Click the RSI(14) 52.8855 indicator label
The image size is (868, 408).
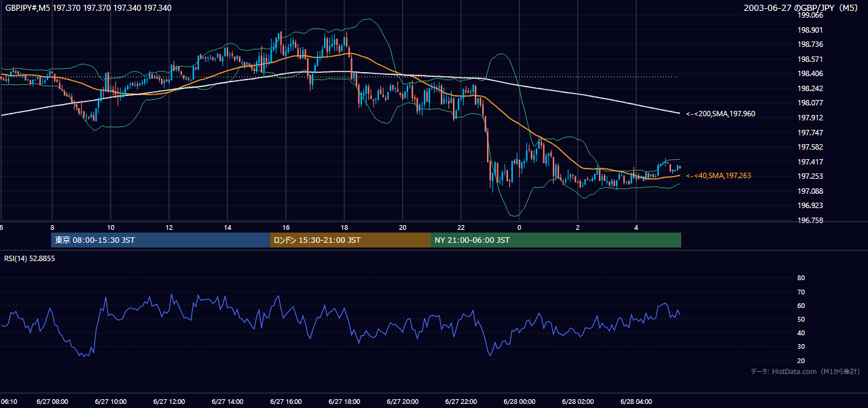click(x=29, y=258)
